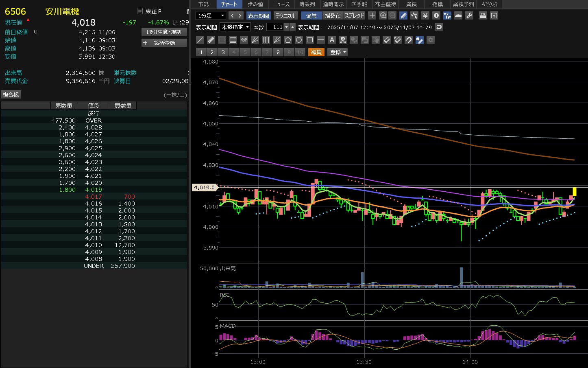Open the 四季報 tab

click(x=359, y=4)
